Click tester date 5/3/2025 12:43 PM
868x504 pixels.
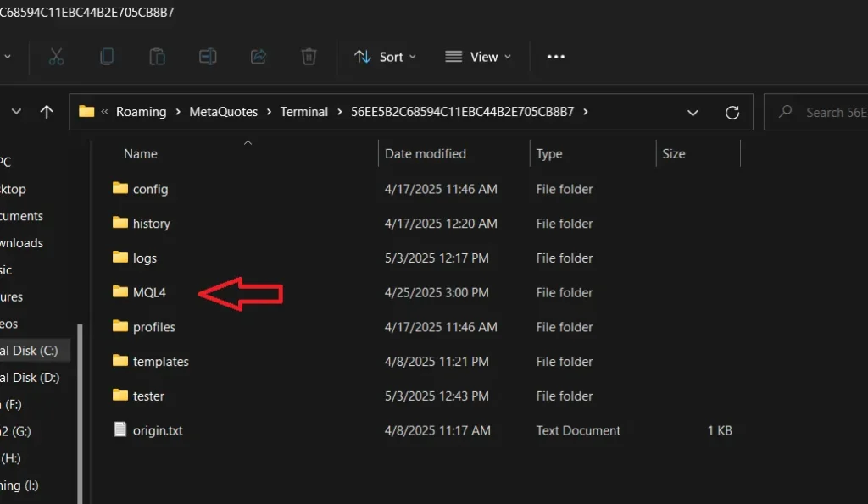pos(437,396)
